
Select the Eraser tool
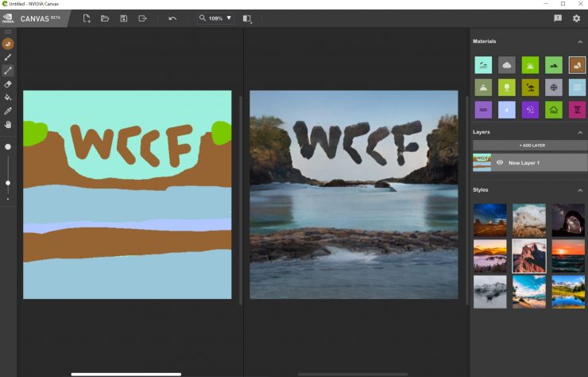click(x=8, y=84)
